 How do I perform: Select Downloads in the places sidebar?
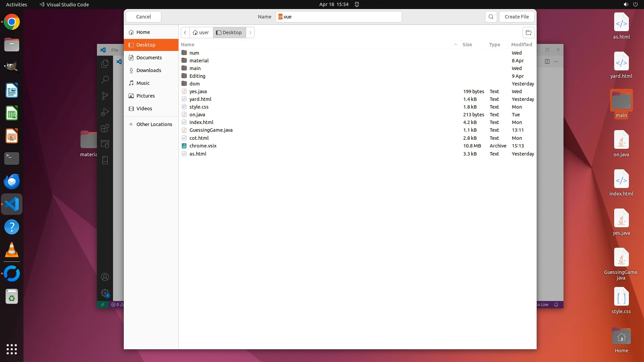coord(149,70)
